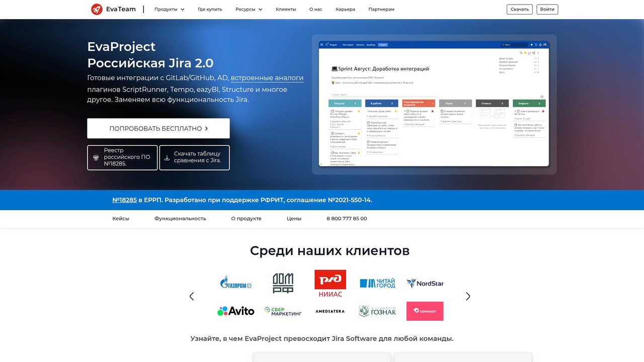The height and width of the screenshot is (362, 644).
Task: Click the right carousel arrow to see more clients
Action: (467, 296)
